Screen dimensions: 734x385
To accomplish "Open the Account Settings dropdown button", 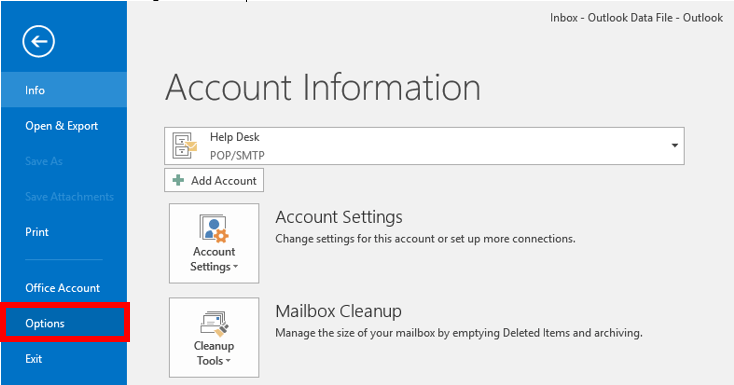I will [x=214, y=243].
